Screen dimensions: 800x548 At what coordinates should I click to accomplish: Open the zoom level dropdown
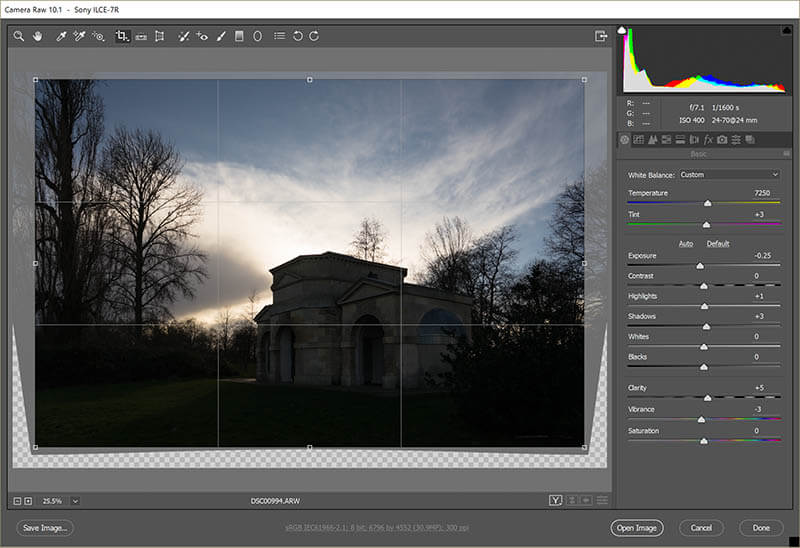(x=75, y=500)
